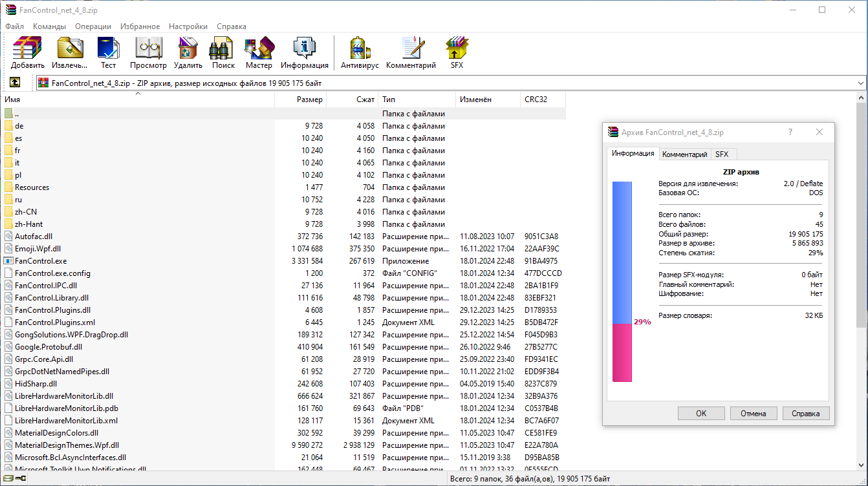Select the FanControl.exe file
The height and width of the screenshot is (486, 868).
(41, 261)
